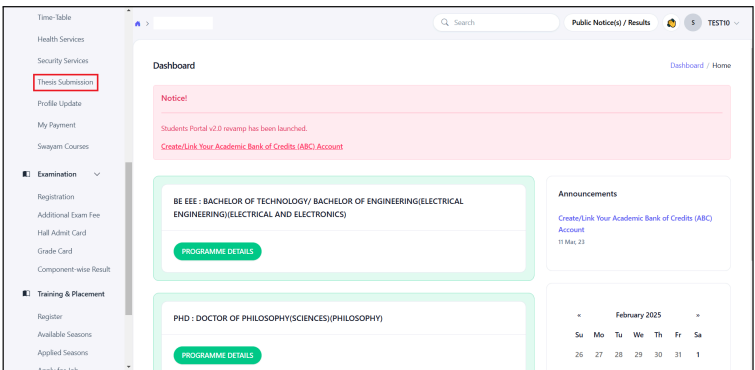
Task: Collapse the Examination menu chevron
Action: pyautogui.click(x=97, y=174)
